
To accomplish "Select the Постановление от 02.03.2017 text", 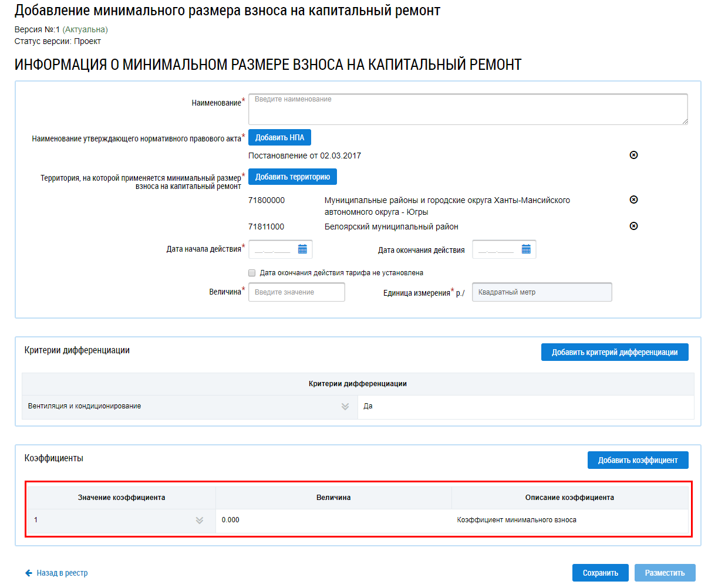I will pos(305,156).
